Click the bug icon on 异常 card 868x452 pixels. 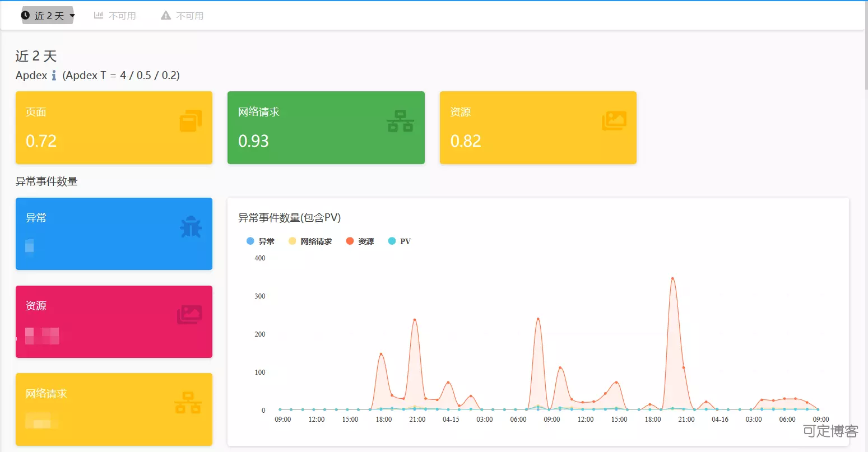click(x=191, y=227)
